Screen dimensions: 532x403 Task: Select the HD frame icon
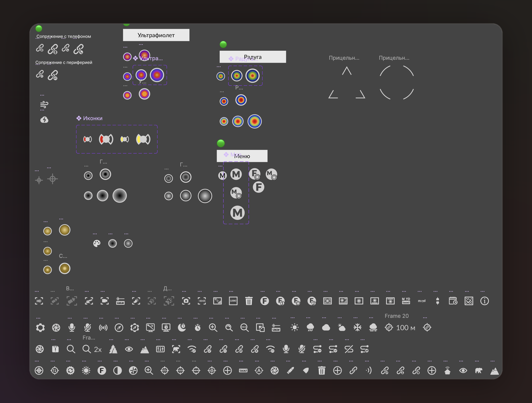pos(39,301)
